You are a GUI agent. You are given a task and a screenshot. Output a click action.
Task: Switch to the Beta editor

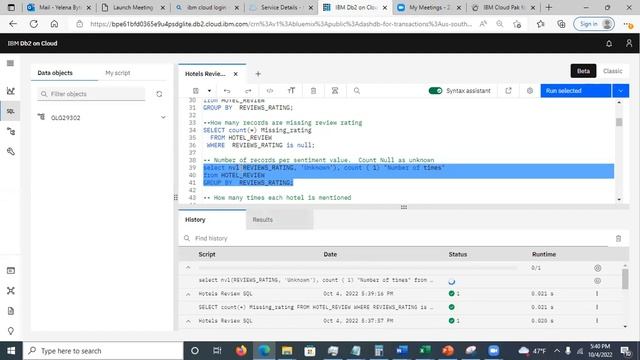[x=583, y=71]
